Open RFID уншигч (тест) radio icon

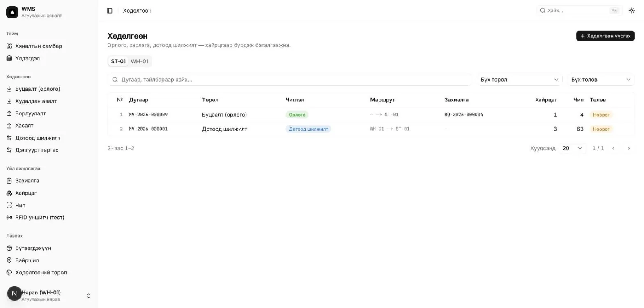pyautogui.click(x=9, y=218)
